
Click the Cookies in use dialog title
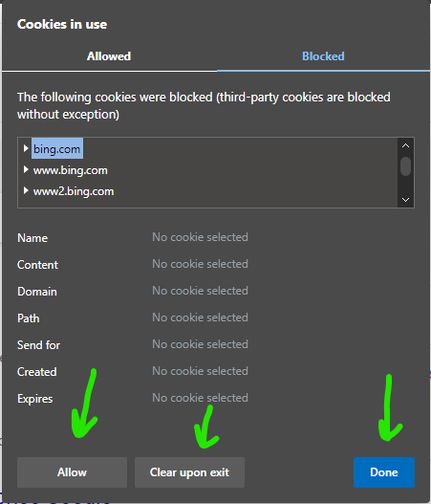point(62,25)
